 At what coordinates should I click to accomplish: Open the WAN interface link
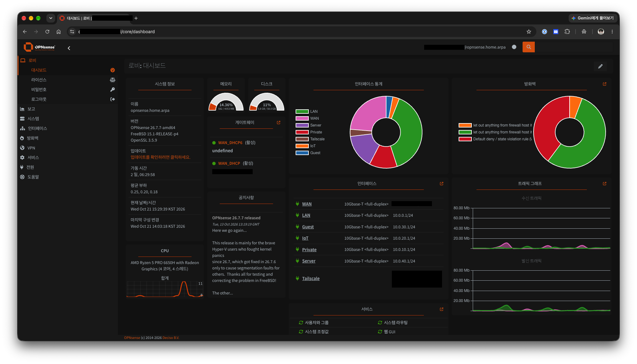[307, 204]
